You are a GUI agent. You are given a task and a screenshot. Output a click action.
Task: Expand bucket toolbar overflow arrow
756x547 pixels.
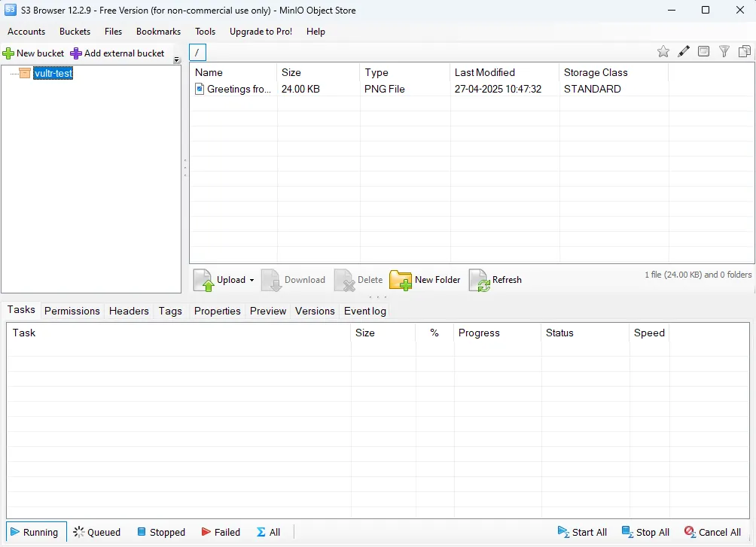click(177, 60)
